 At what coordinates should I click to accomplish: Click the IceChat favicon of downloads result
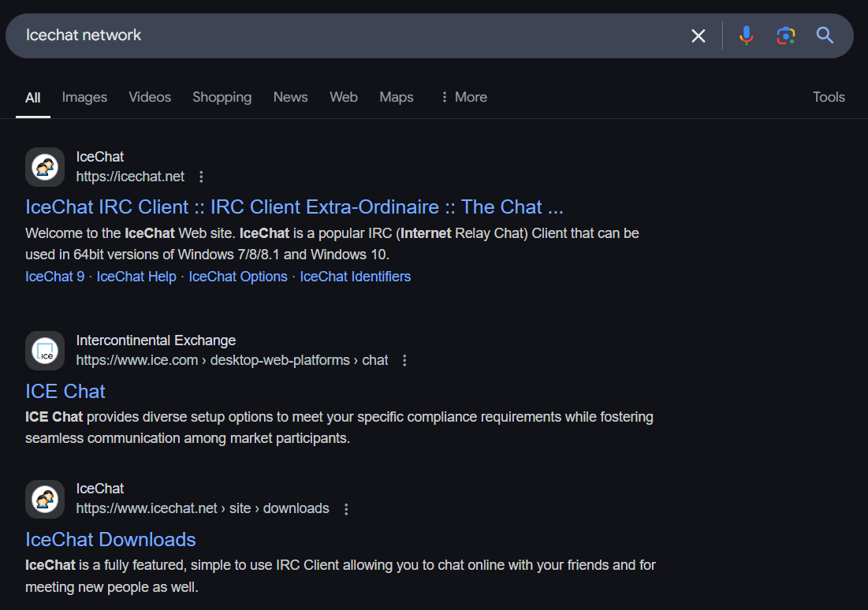45,500
